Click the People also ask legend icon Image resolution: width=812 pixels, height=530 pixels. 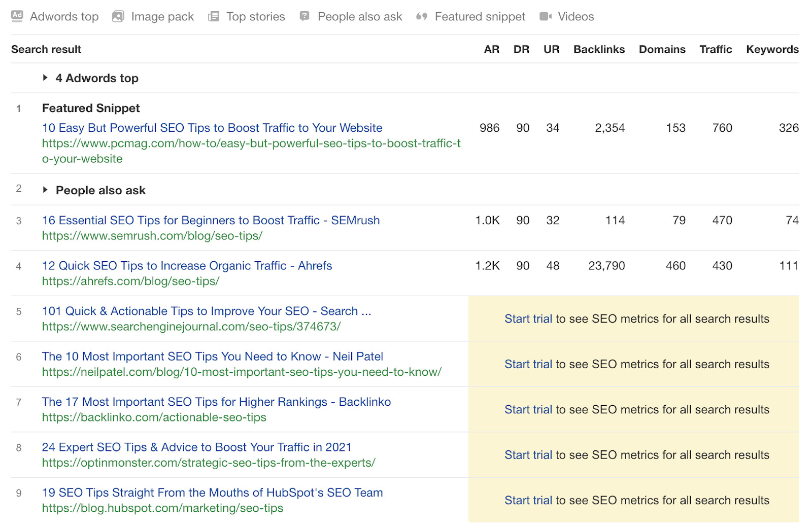pos(303,16)
